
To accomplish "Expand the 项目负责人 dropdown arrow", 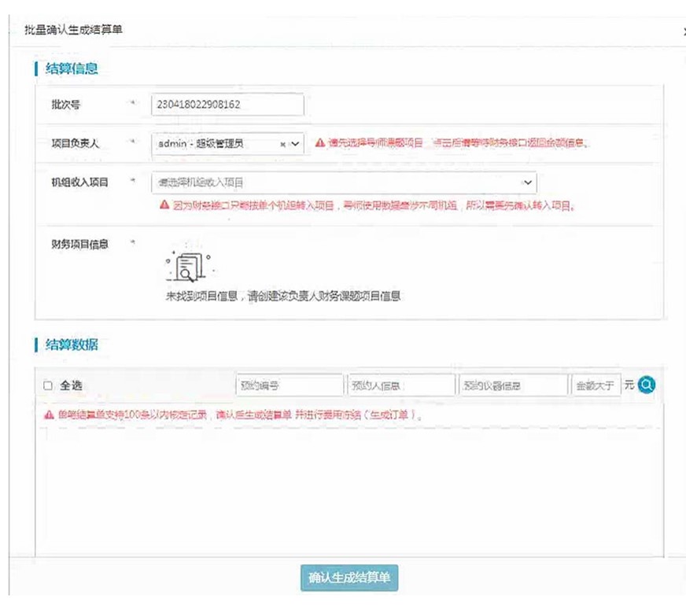I will (295, 144).
